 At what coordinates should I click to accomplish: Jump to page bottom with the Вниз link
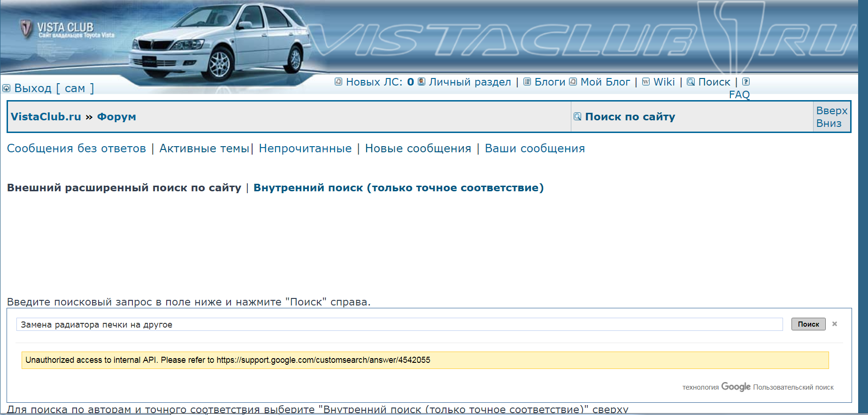[829, 124]
